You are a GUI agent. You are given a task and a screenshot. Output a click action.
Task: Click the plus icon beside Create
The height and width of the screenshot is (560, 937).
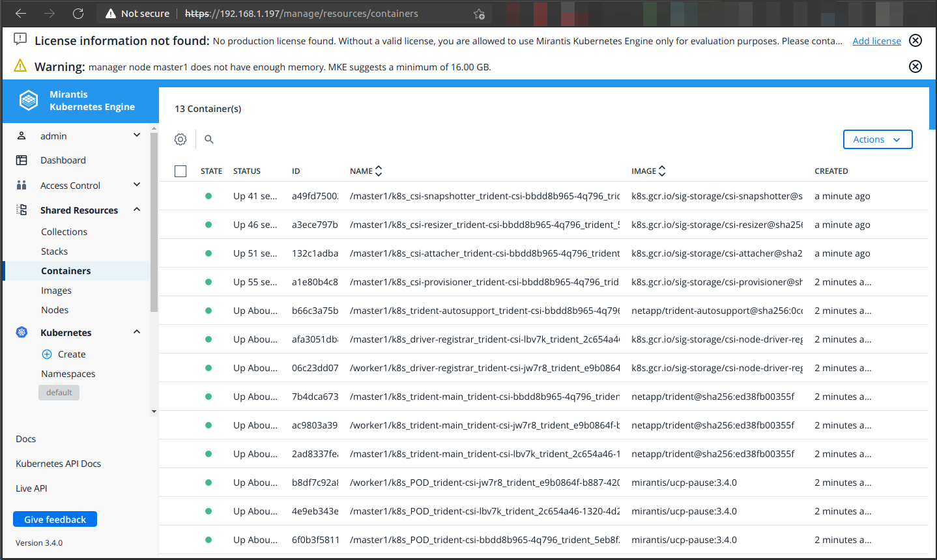point(47,354)
